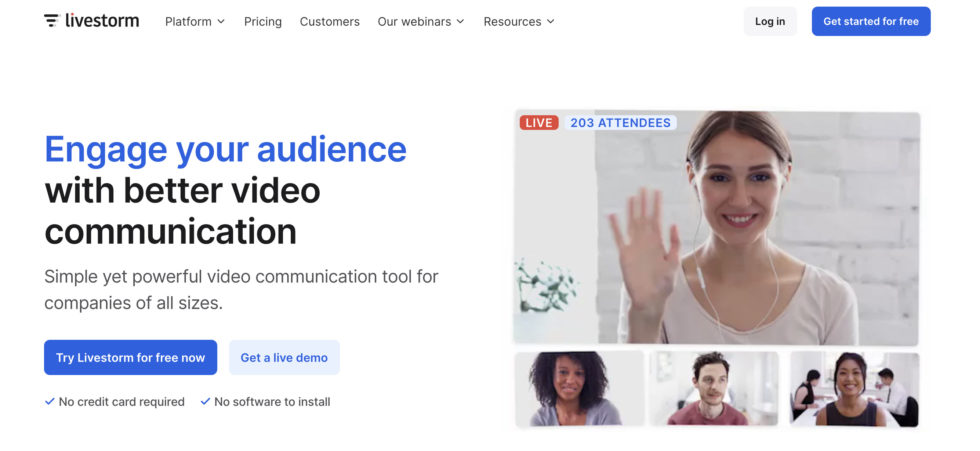Viewport: 980px width, 451px height.
Task: Click the Livestorm logo icon
Action: (51, 21)
